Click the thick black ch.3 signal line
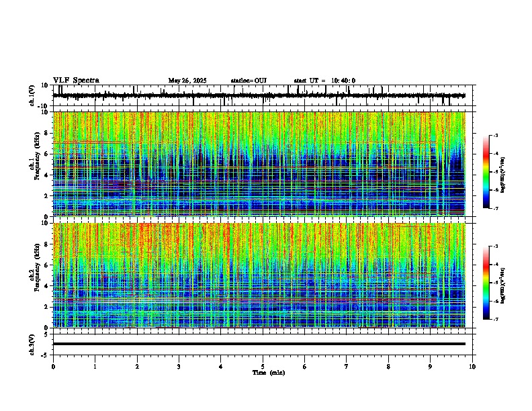Screen dimensions: 532x411 pos(259,344)
